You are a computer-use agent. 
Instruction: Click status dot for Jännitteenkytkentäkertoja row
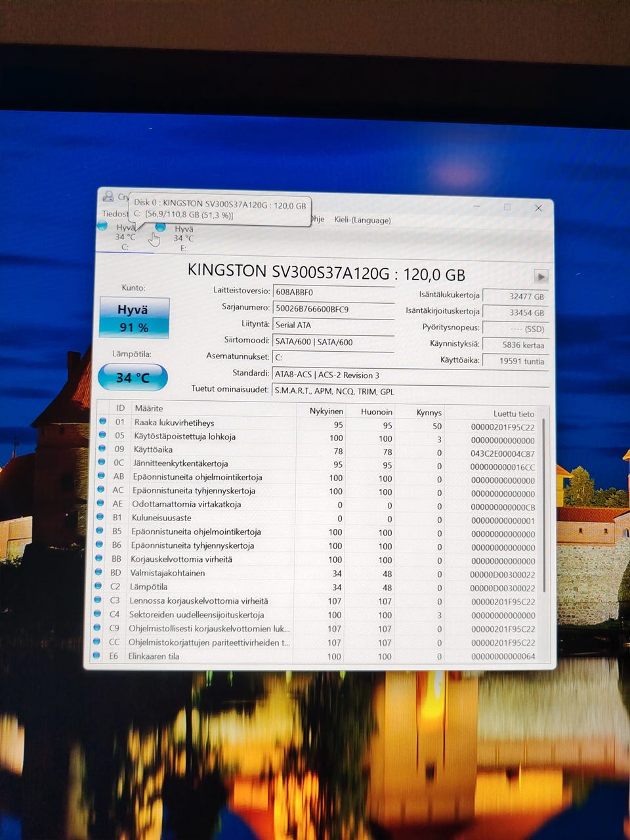click(101, 462)
